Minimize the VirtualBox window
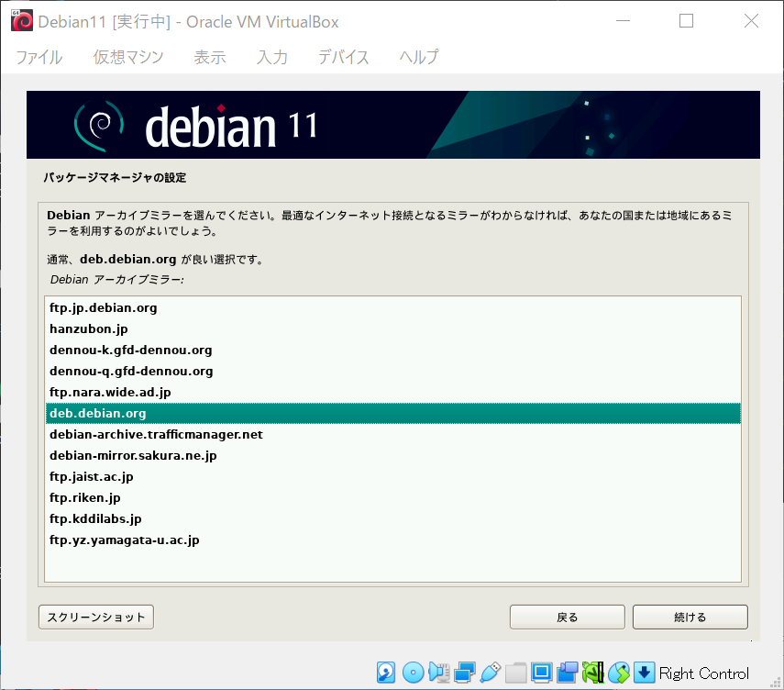Screen dimensions: 784x690 pyautogui.click(x=623, y=21)
